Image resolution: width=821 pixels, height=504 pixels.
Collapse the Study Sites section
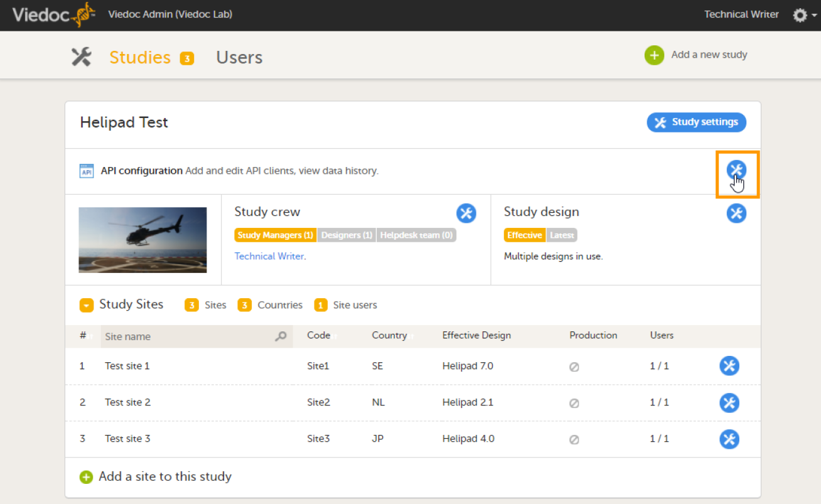pyautogui.click(x=86, y=304)
